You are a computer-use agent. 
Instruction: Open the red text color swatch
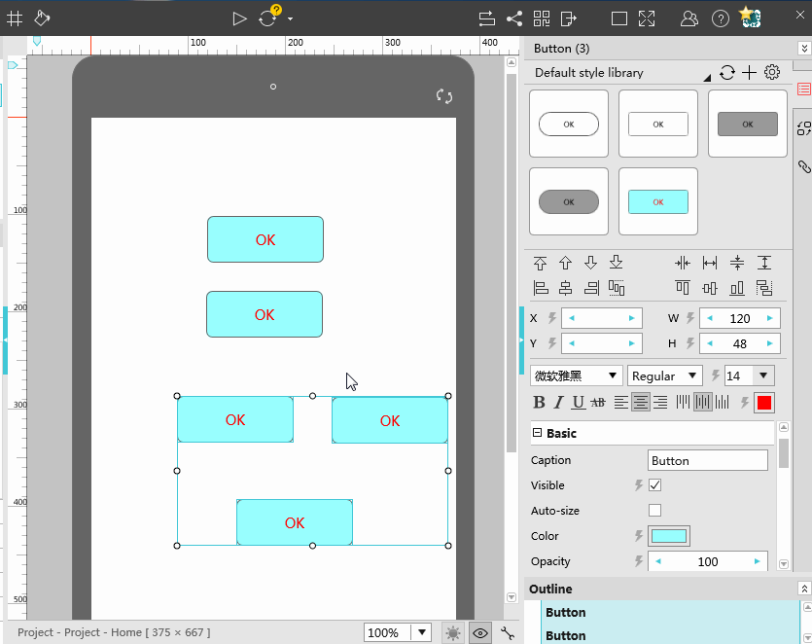coord(764,403)
